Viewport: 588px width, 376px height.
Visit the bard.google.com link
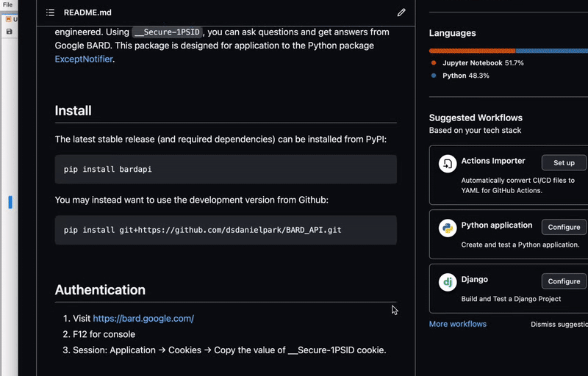coord(143,319)
